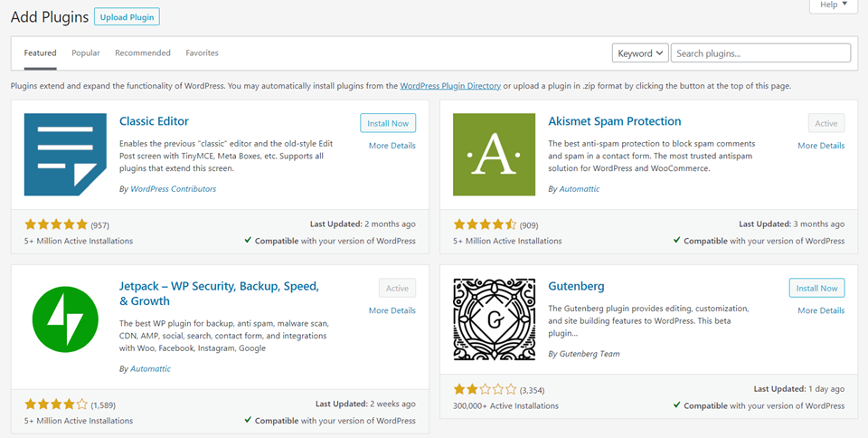Screen dimensions: 868x438
Task: Open the Gutenberg plugin title link
Action: tap(575, 286)
